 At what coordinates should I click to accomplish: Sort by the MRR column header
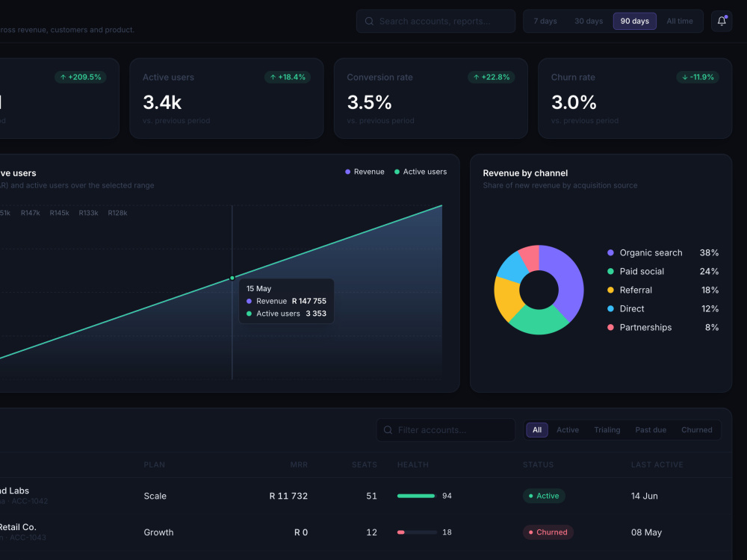tap(299, 464)
